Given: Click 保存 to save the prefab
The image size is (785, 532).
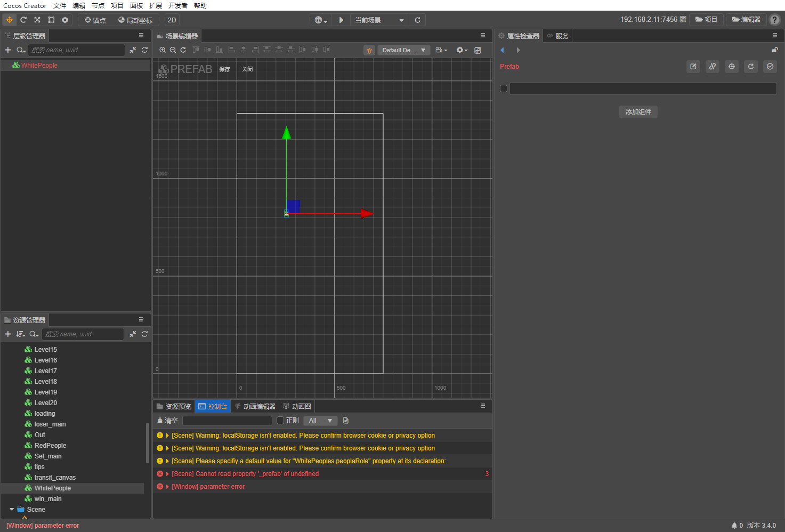Looking at the screenshot, I should 224,69.
